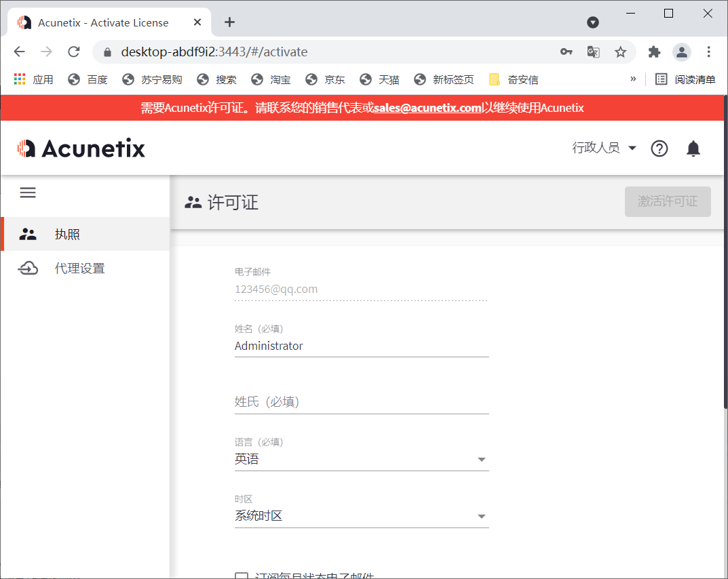728x579 pixels.
Task: Minimize the browser window
Action: point(630,14)
